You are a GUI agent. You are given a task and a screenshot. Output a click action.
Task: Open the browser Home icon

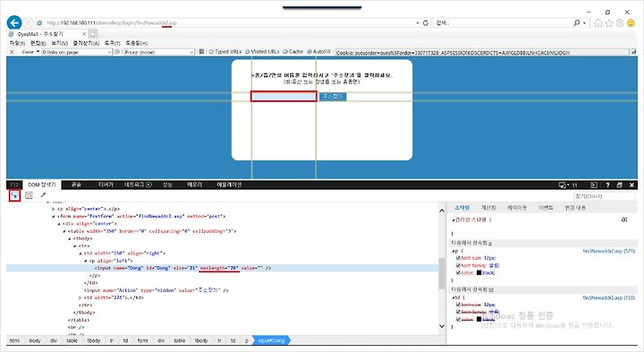pos(598,23)
